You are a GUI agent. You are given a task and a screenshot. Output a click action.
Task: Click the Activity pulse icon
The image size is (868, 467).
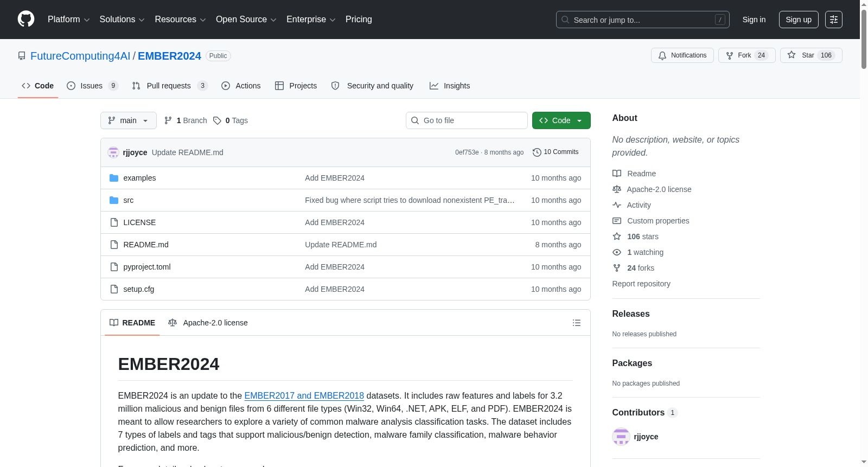tap(617, 205)
